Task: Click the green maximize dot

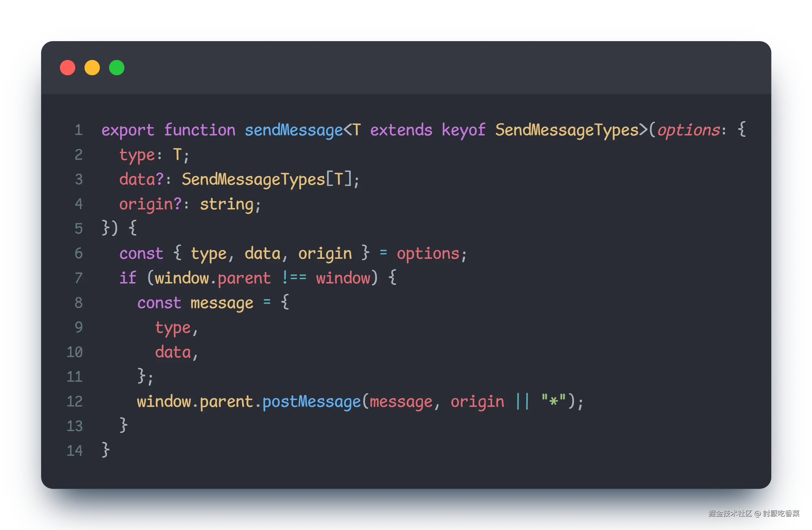Action: point(117,68)
